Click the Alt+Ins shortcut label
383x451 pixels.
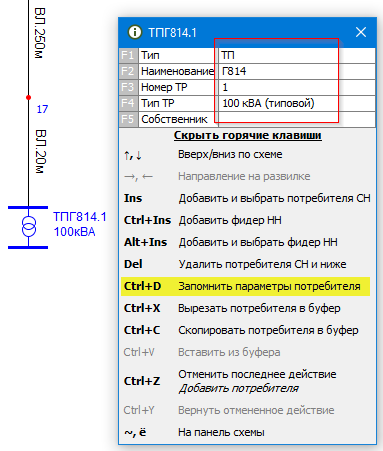[145, 242]
